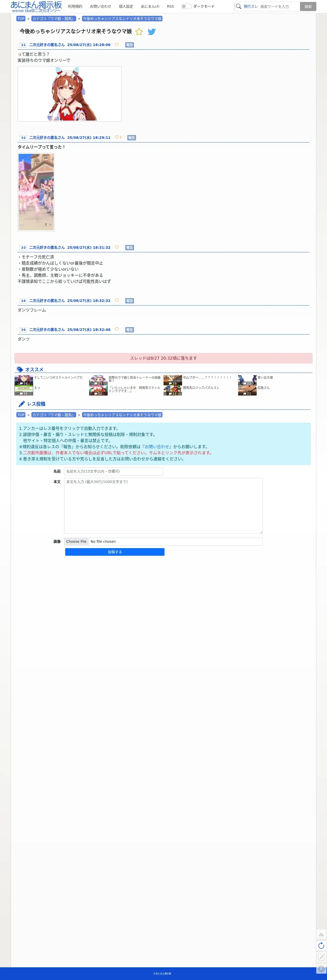
Task: Open the お問い合わせ header link
Action: (101, 6)
